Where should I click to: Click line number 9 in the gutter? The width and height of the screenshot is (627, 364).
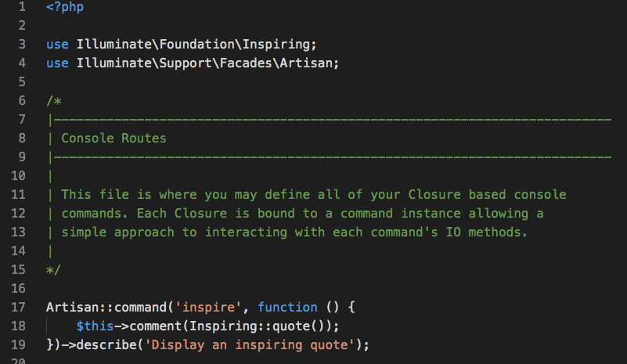tap(22, 157)
